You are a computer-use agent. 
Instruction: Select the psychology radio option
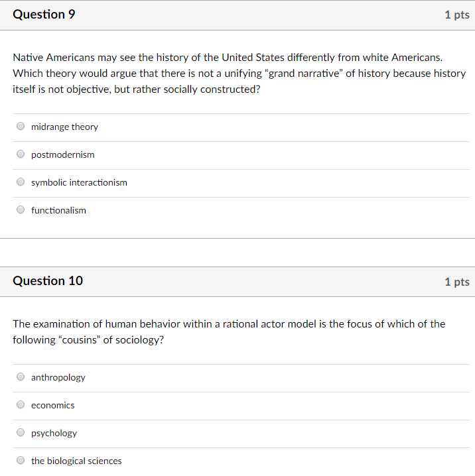21,432
